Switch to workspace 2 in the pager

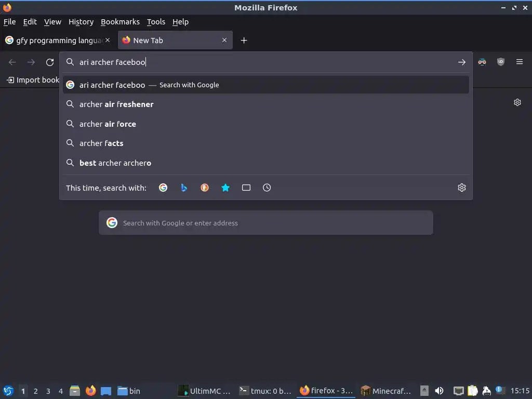(36, 391)
